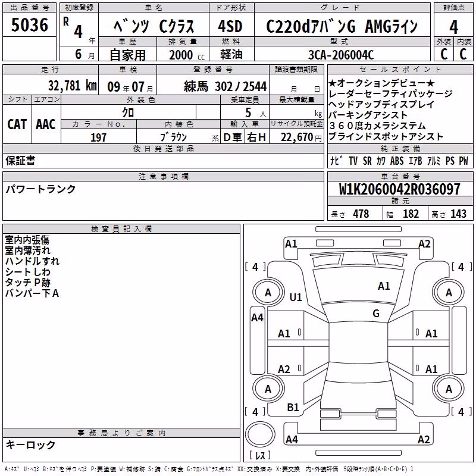The width and height of the screenshot is (476, 476).
Task: Click displacement value 2000 cc
Action: [187, 55]
